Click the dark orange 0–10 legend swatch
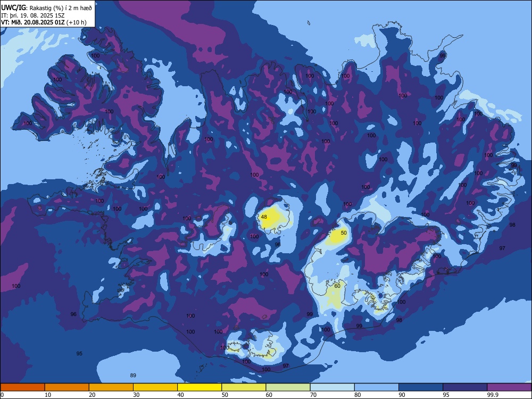This screenshot has width=532, height=399. pyautogui.click(x=22, y=387)
